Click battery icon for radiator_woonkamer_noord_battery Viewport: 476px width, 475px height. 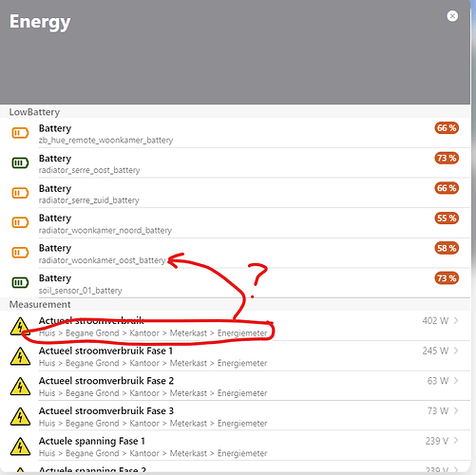(x=20, y=222)
